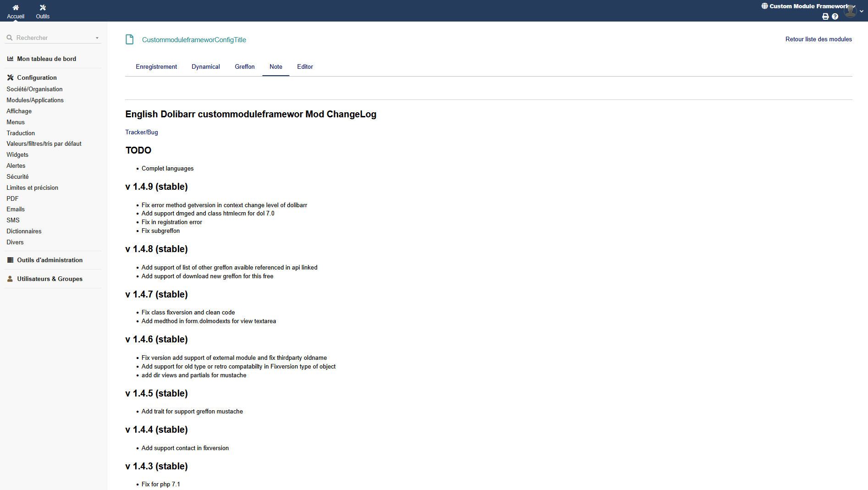Click the globe icon beside Custom Module Framework
This screenshot has width=868, height=490.
coord(764,6)
